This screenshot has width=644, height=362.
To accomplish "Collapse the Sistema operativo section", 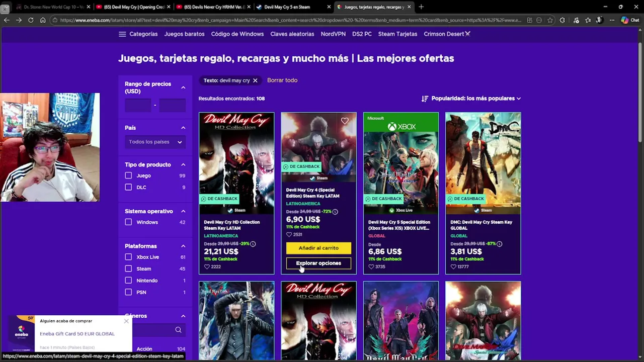I will (x=183, y=211).
